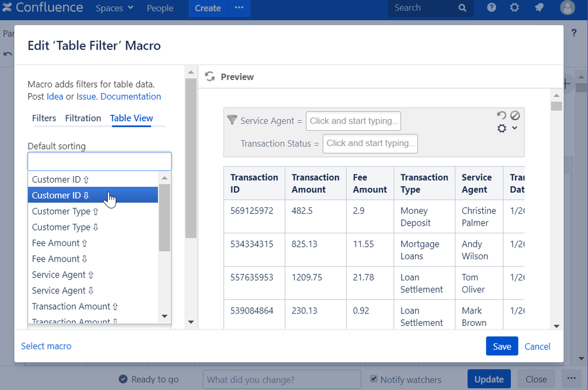The width and height of the screenshot is (588, 390).
Task: Open the help question mark icon in header
Action: point(491,8)
